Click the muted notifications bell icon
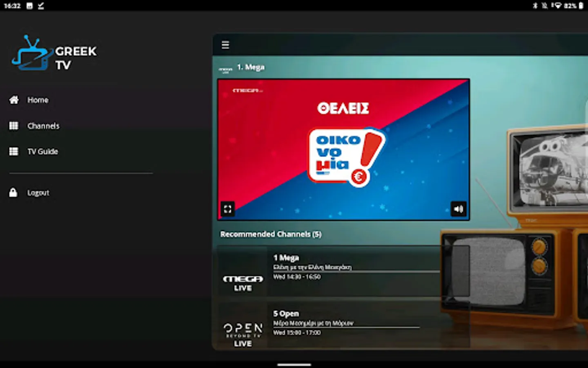 545,6
